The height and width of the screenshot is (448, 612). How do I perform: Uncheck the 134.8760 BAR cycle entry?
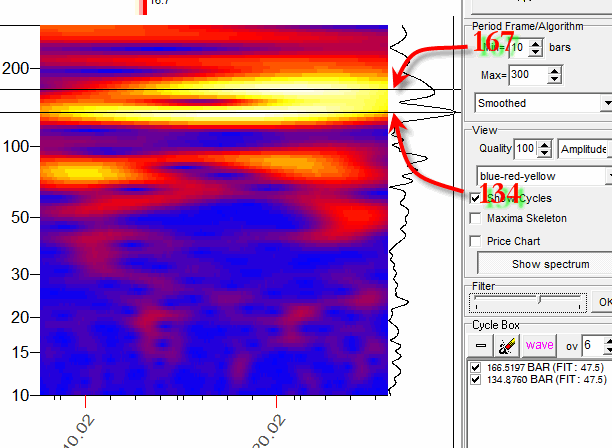tap(475, 379)
